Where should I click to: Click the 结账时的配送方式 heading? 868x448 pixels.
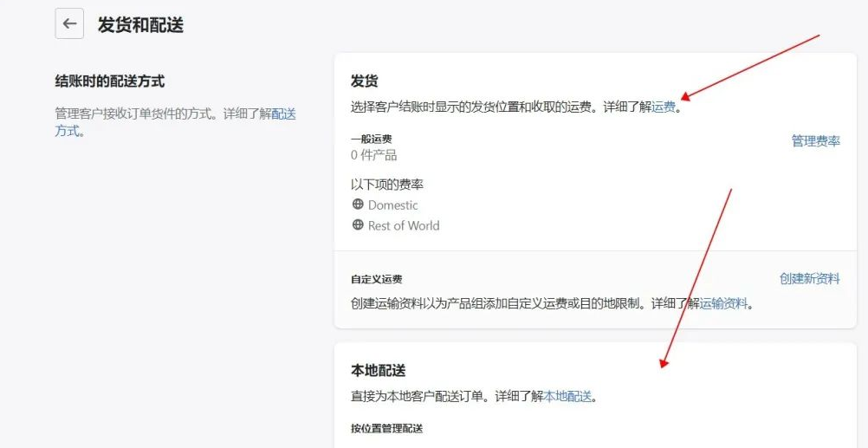coord(109,81)
